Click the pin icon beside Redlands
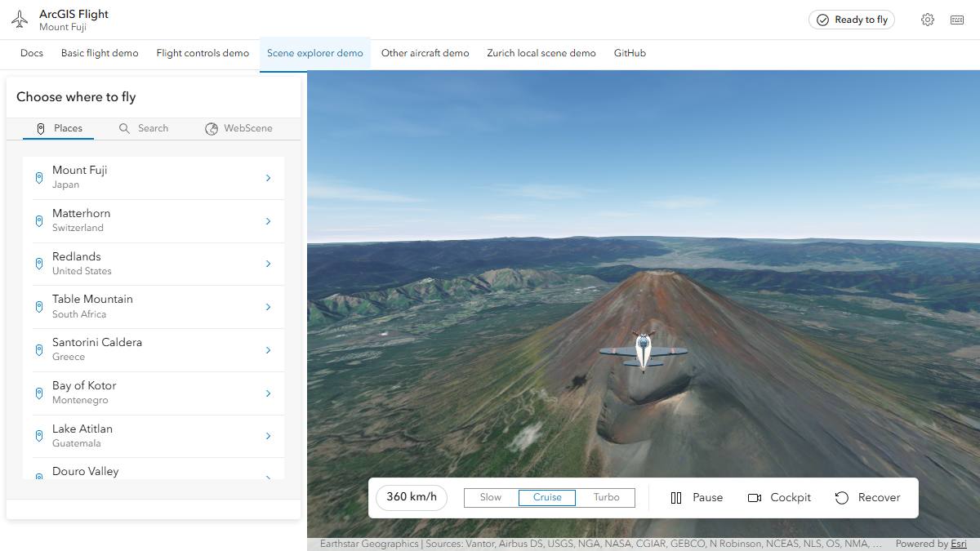Screen dimensions: 980x551 38,264
